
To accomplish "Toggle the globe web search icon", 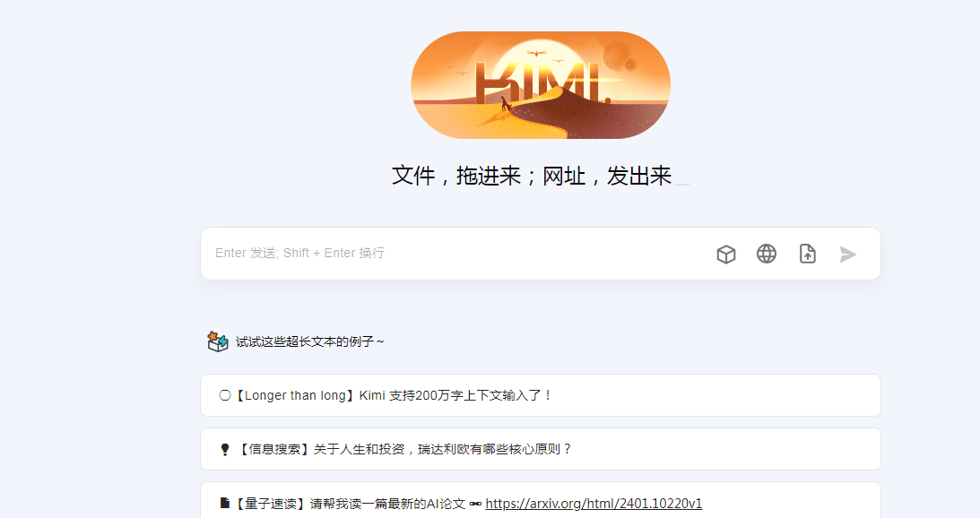I will pyautogui.click(x=767, y=254).
